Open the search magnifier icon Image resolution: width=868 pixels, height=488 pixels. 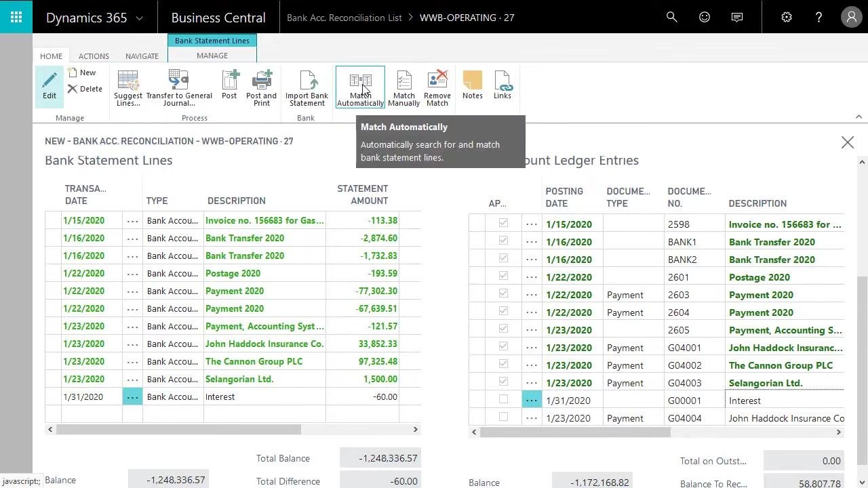click(x=672, y=17)
